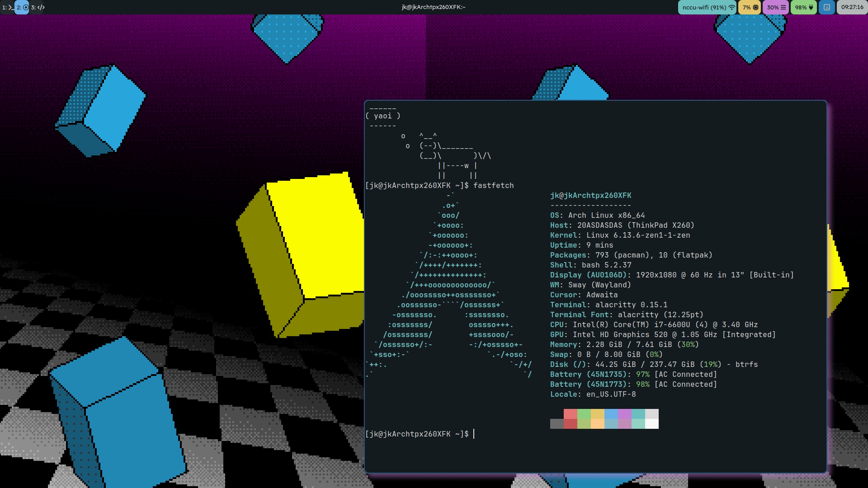868x488 pixels.
Task: Click the 'CPU: Intel(R) Core(TM) i7-6600U' line
Action: coord(654,324)
